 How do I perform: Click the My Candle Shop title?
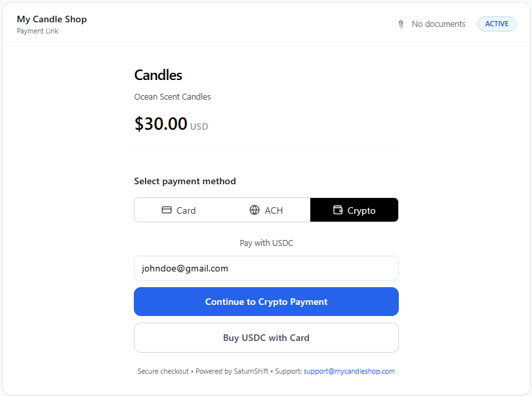[x=52, y=19]
